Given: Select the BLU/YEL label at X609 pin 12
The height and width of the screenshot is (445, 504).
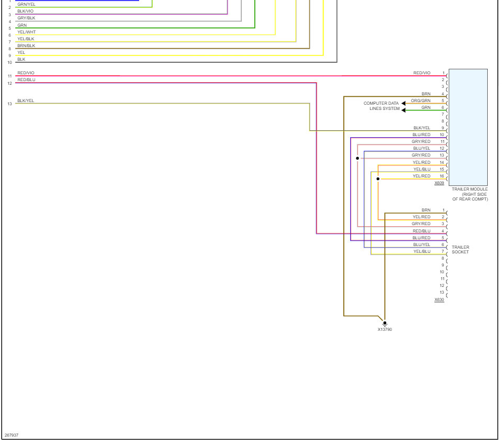Looking at the screenshot, I should click(422, 148).
